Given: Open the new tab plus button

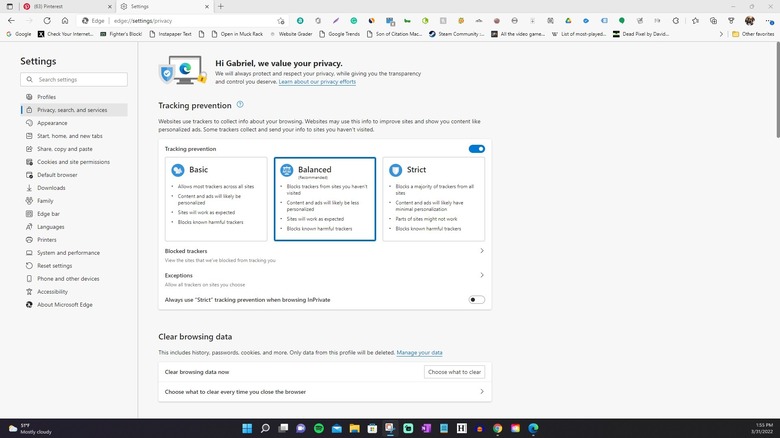Looking at the screenshot, I should [x=220, y=6].
